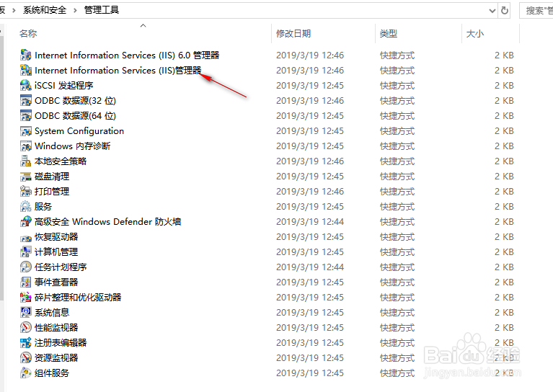Click the 快捷方式 type in 任务计划程序 row

point(397,267)
